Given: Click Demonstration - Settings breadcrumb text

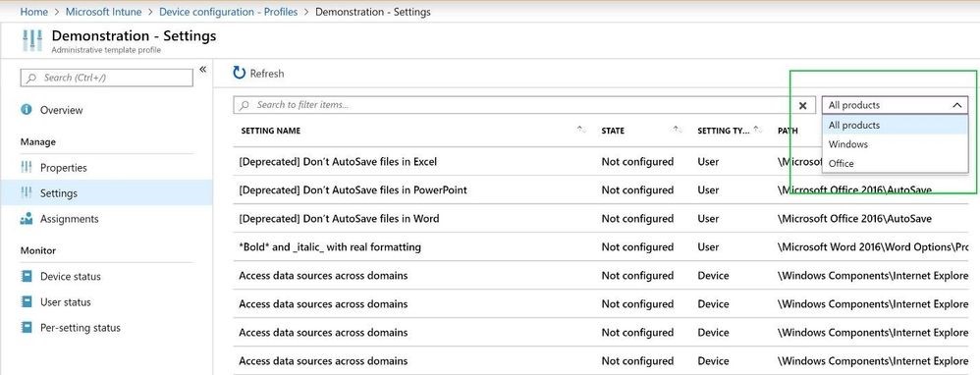Looking at the screenshot, I should point(372,12).
